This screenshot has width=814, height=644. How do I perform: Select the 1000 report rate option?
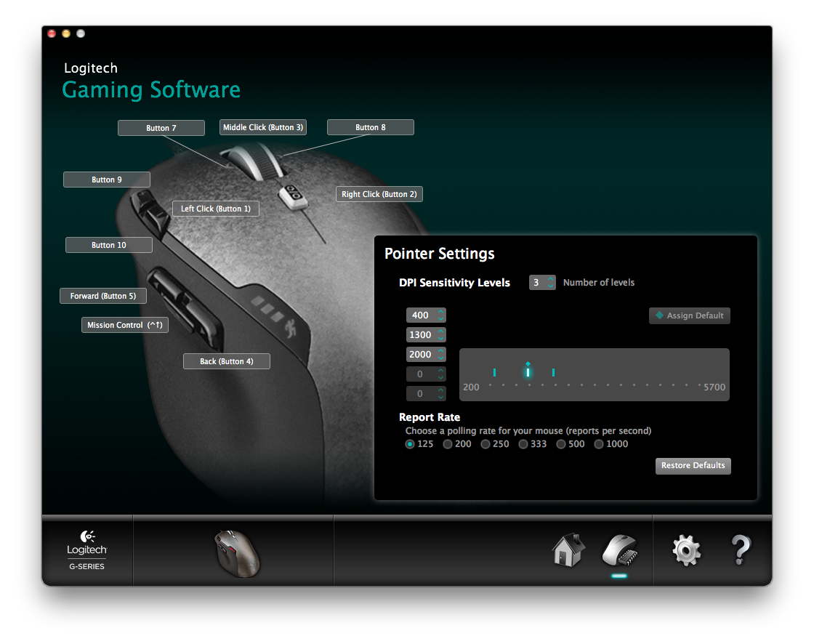click(599, 444)
